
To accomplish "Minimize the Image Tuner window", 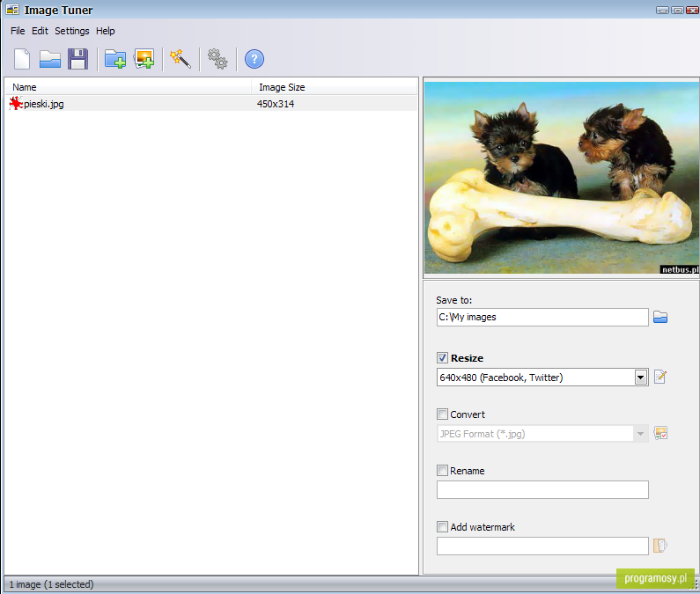I will [x=662, y=11].
